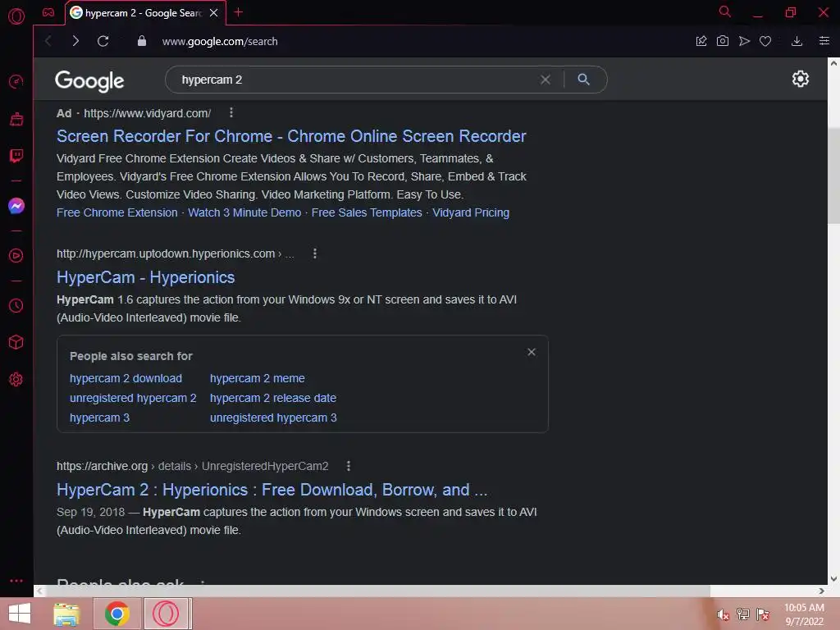Switch to Google Chrome in taskbar

click(116, 614)
